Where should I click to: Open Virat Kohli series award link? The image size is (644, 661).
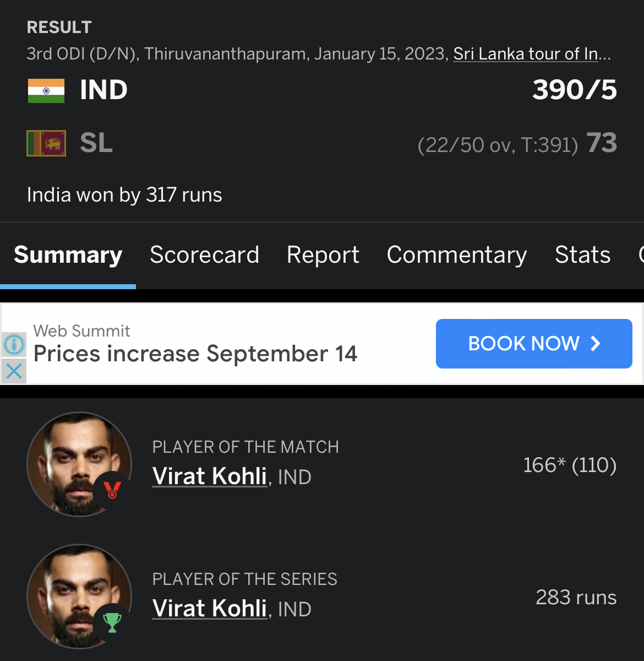click(210, 609)
